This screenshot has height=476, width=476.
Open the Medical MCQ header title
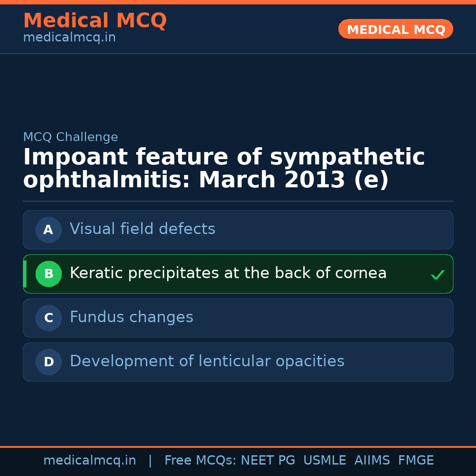coord(95,21)
